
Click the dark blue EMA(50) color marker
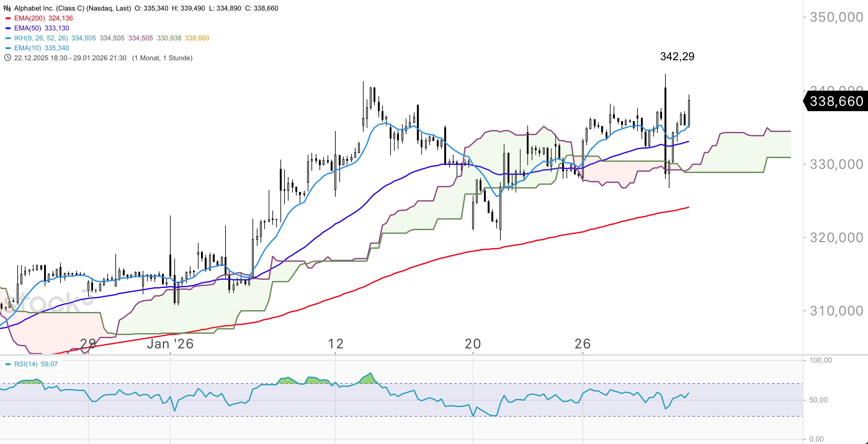[8, 28]
